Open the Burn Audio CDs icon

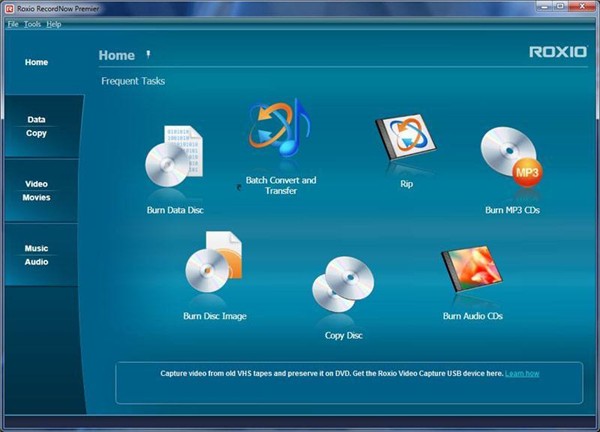[472, 269]
